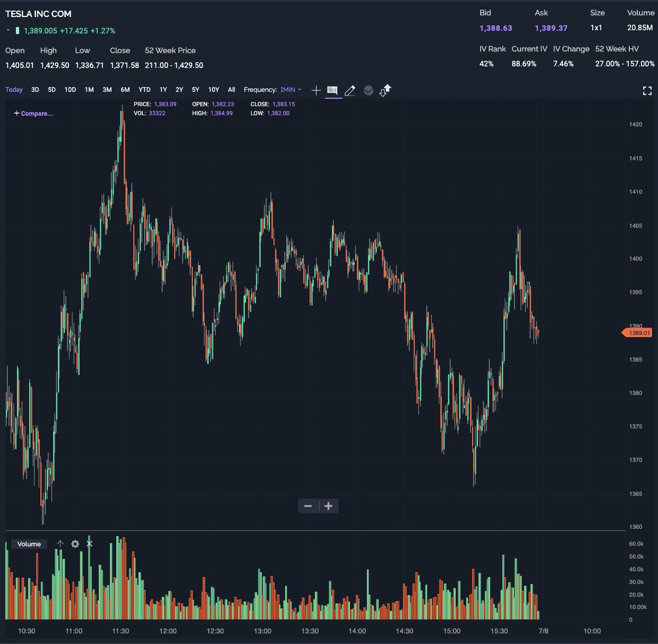Select the 6M time range

point(125,89)
